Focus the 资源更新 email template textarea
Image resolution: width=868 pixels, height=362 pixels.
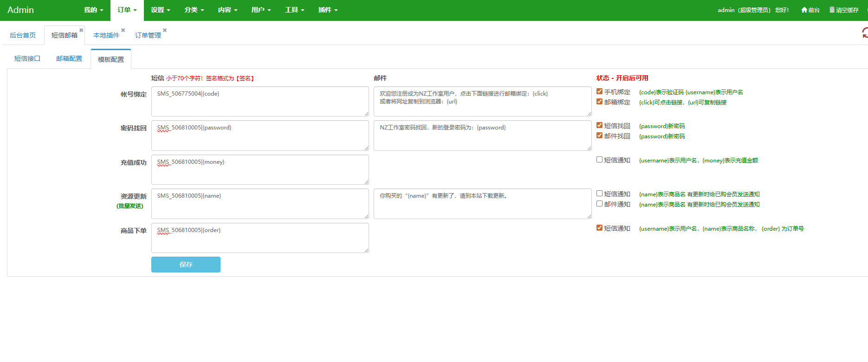[483, 204]
